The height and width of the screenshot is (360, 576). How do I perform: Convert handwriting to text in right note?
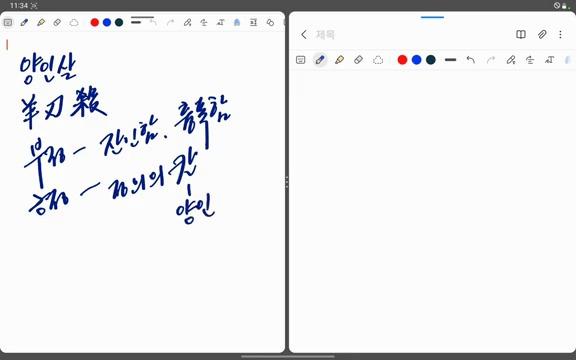550,60
